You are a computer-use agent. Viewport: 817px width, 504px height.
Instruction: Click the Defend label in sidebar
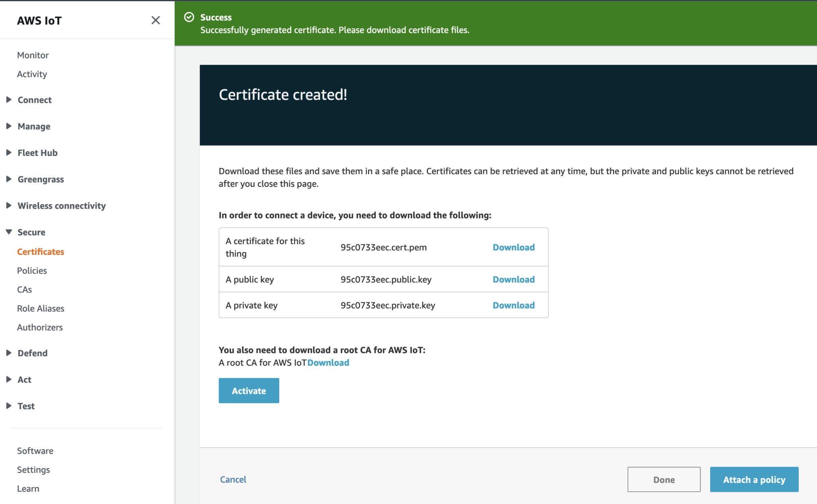(33, 353)
